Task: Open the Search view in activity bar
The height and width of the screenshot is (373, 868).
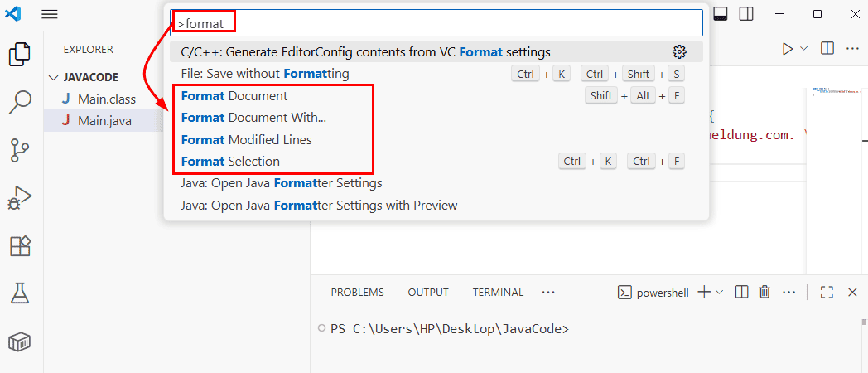Action: click(x=20, y=103)
